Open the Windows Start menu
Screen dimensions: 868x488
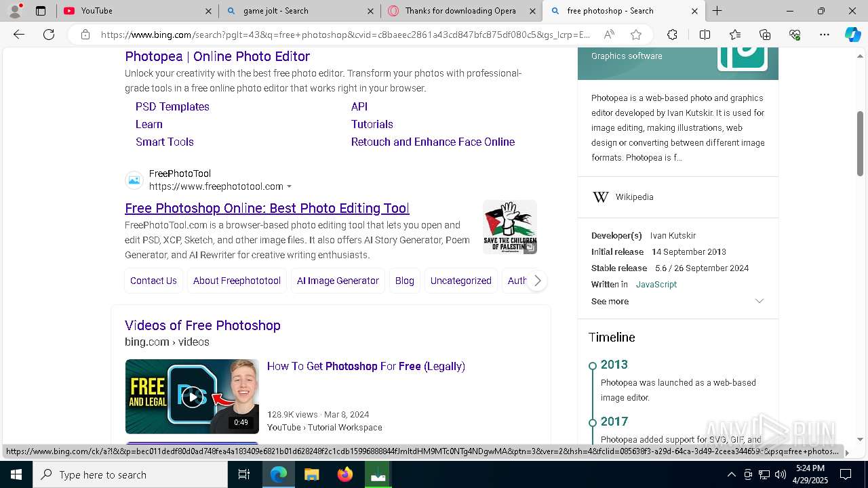click(16, 474)
